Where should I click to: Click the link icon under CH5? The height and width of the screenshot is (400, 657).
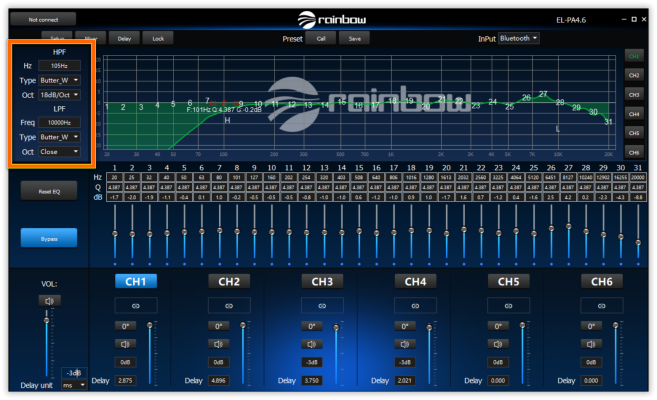508,306
